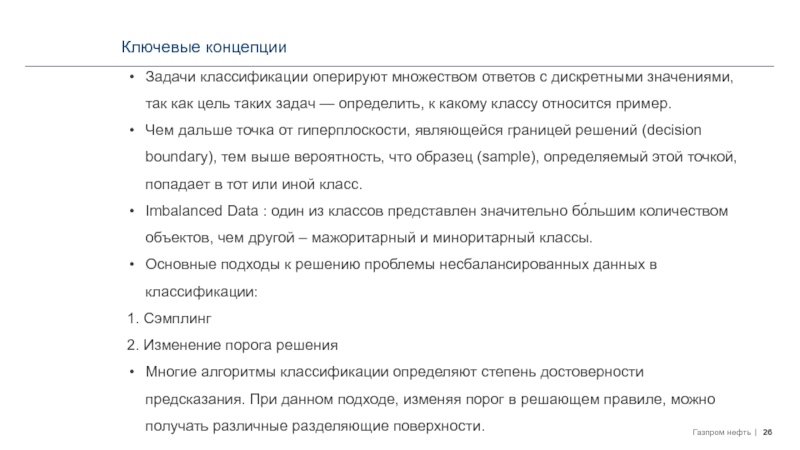Select the numbered item "1. Сэмплинг"

click(169, 318)
